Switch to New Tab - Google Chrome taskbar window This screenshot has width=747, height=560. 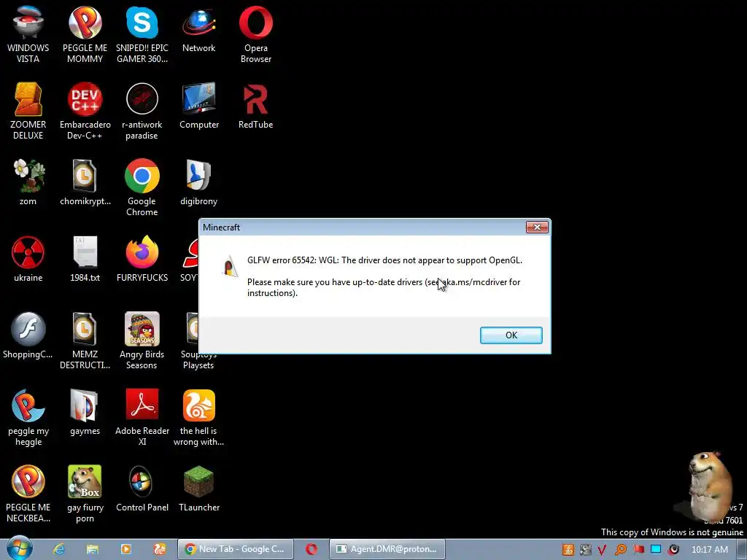(x=236, y=549)
